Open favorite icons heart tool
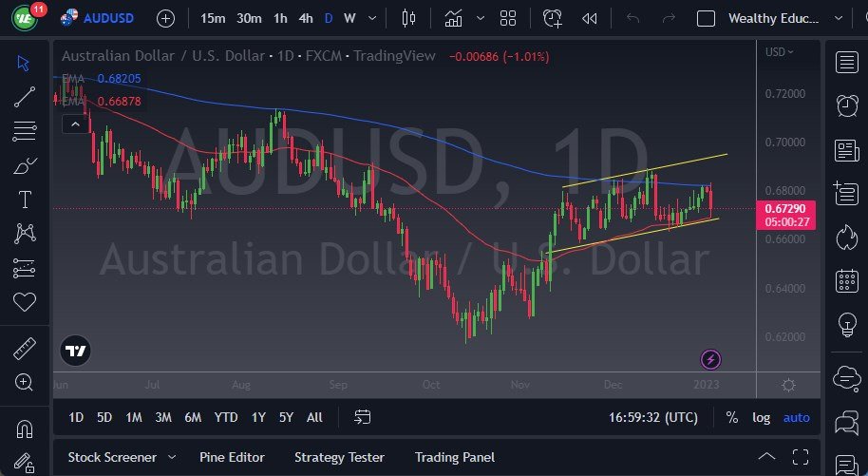The width and height of the screenshot is (868, 476). pyautogui.click(x=25, y=302)
